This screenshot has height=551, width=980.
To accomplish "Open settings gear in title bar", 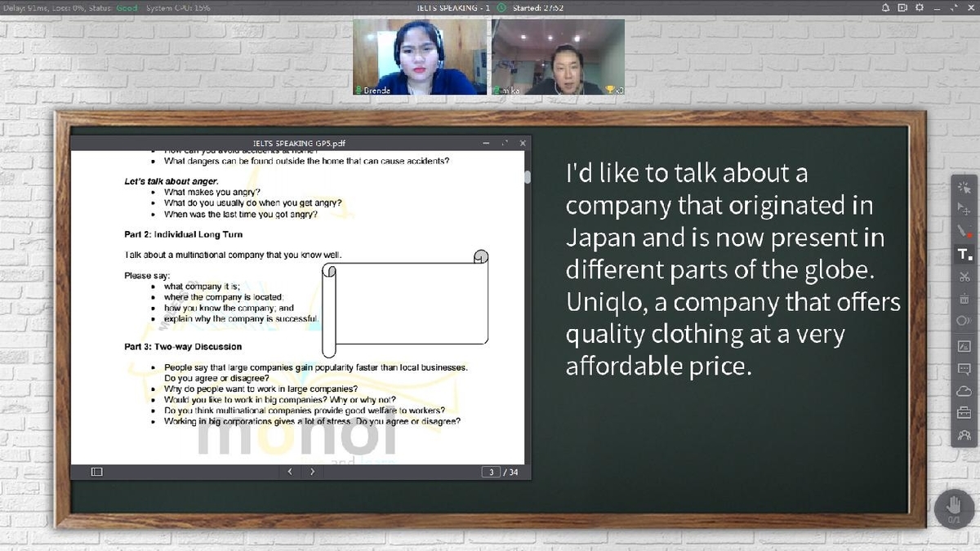I will click(x=920, y=7).
